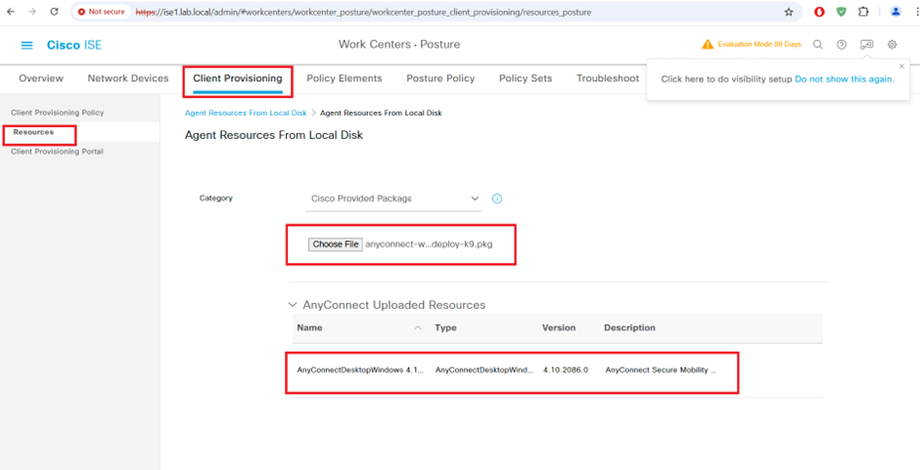Open the Policy Sets tab

coord(526,78)
